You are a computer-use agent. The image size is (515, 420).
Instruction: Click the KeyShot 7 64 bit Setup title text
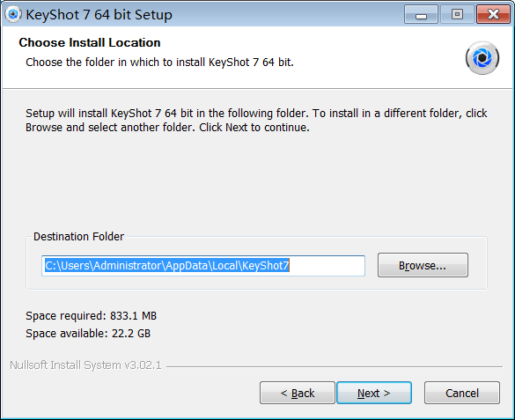[99, 15]
